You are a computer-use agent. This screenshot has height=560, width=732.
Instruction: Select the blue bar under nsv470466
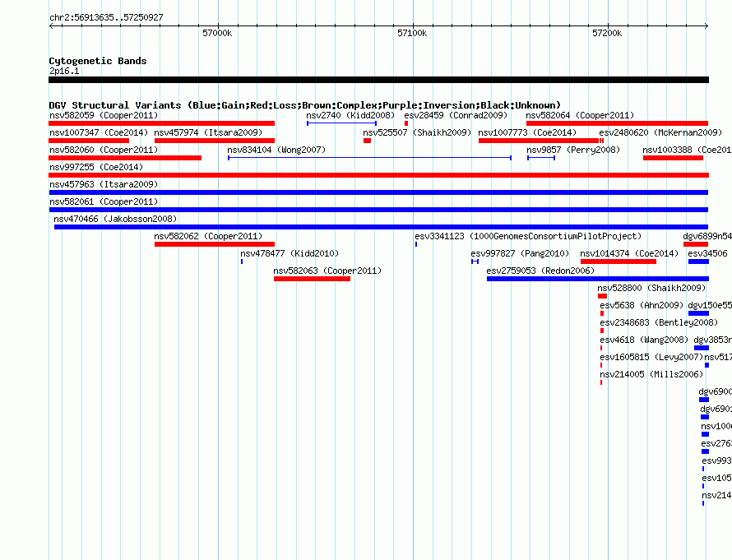click(x=381, y=227)
